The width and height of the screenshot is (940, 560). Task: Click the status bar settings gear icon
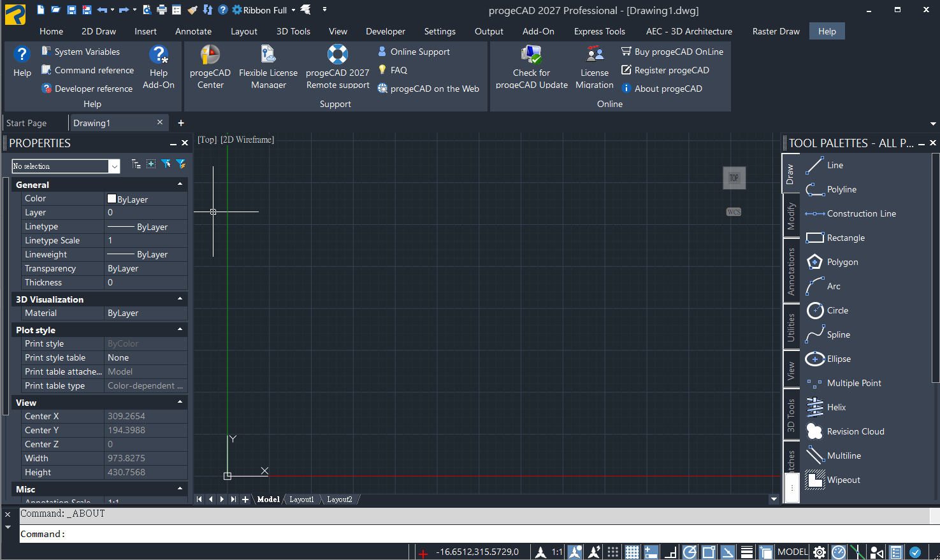click(820, 552)
